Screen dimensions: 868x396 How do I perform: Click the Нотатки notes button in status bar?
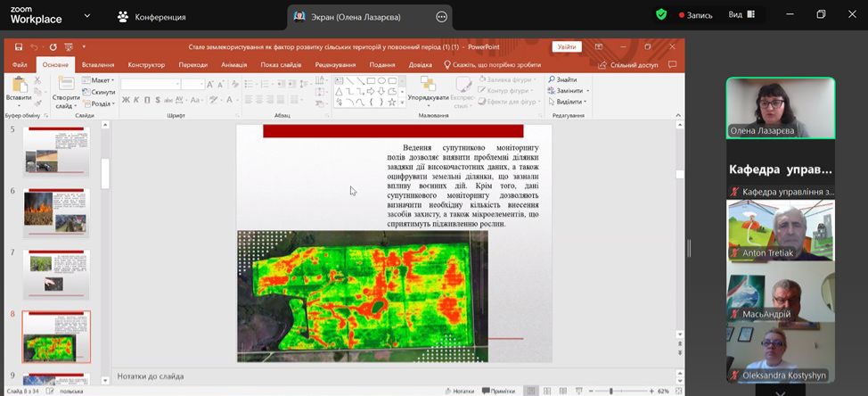tap(460, 391)
